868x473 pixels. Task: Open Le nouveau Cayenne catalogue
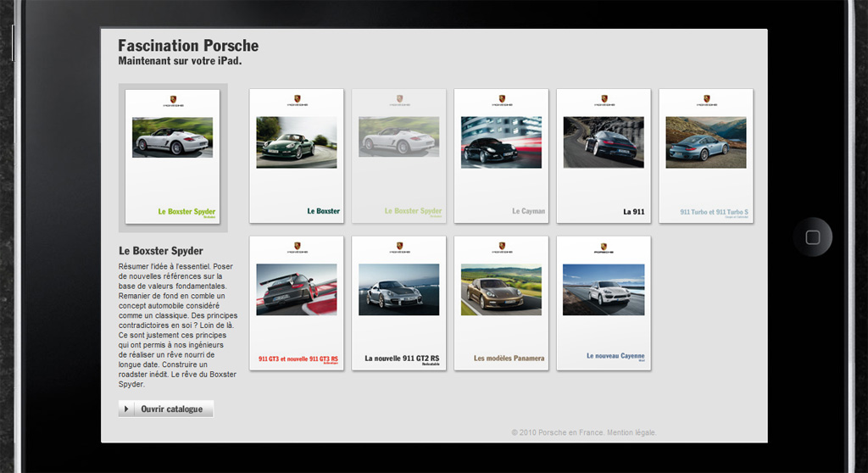[x=604, y=303]
